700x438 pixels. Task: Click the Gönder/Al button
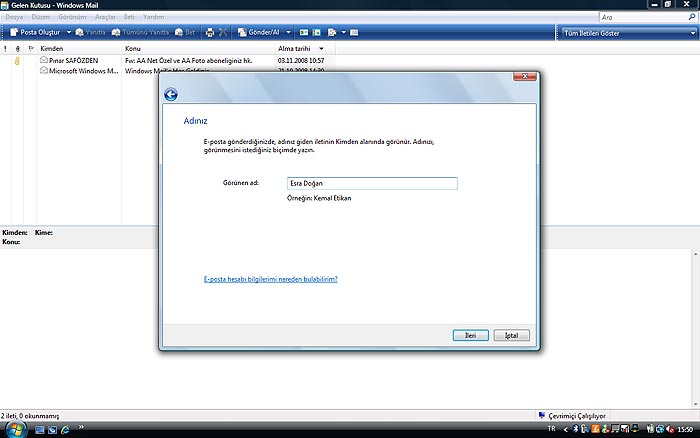[258, 32]
